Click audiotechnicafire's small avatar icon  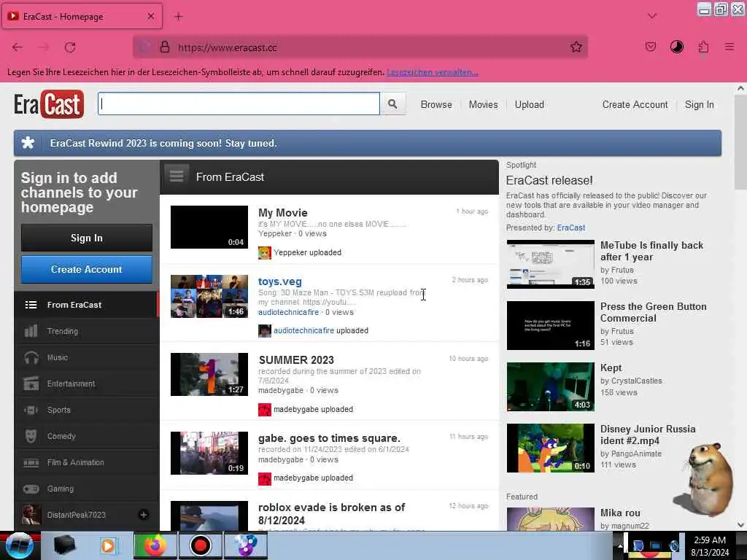coord(264,330)
